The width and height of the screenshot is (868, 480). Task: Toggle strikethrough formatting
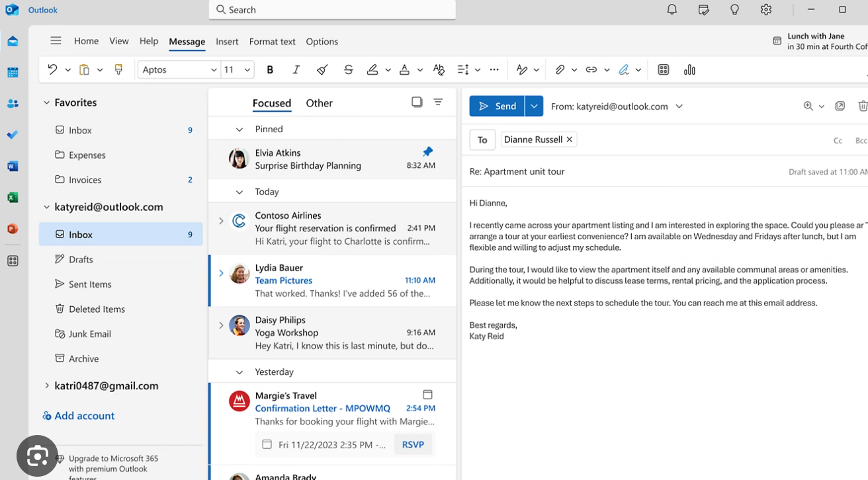point(348,69)
